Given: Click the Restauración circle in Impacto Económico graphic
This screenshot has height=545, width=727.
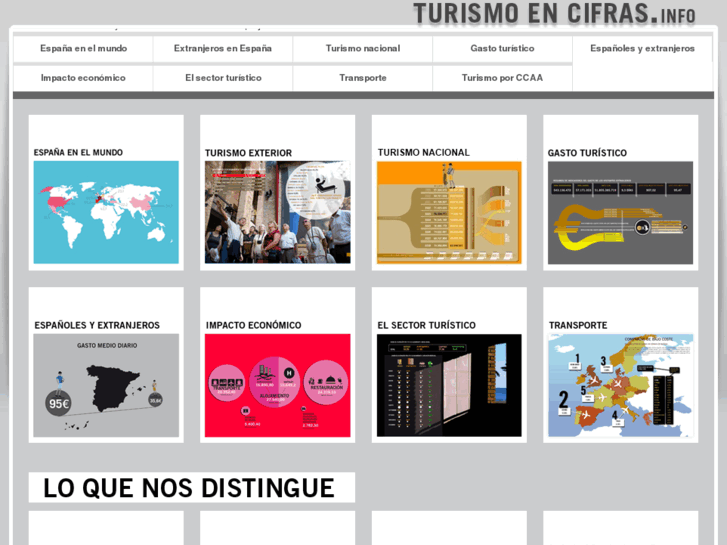Looking at the screenshot, I should tap(326, 383).
